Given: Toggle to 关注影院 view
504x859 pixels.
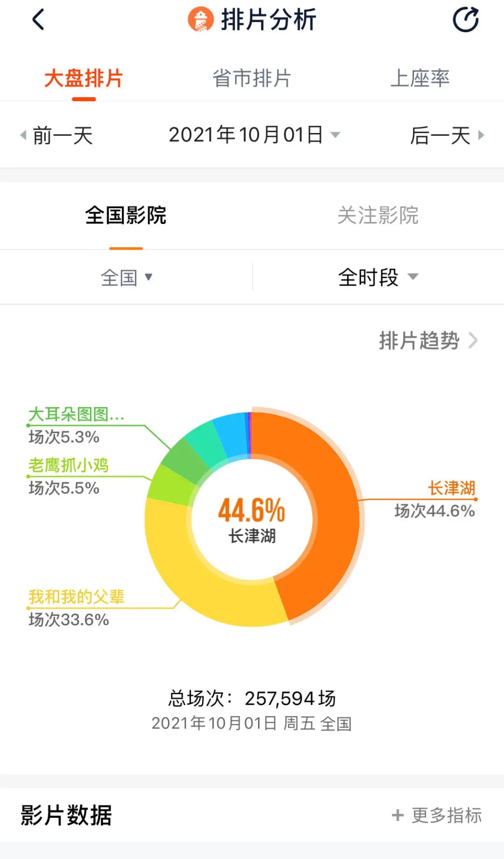Looking at the screenshot, I should click(378, 215).
